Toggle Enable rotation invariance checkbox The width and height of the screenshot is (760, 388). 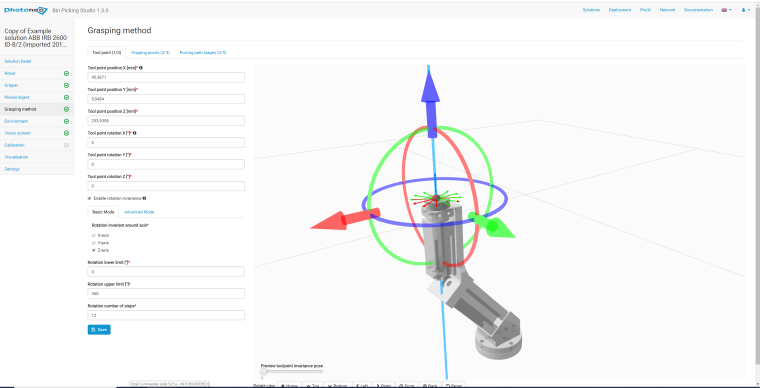click(90, 198)
